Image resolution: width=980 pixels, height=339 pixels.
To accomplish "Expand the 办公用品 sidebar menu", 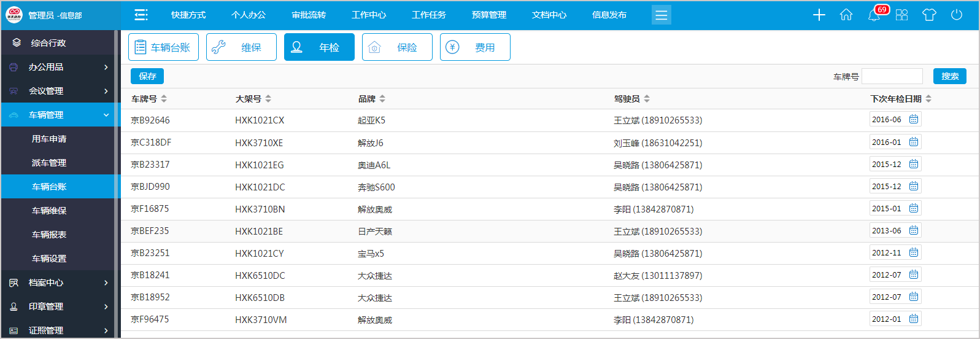I will coord(60,67).
